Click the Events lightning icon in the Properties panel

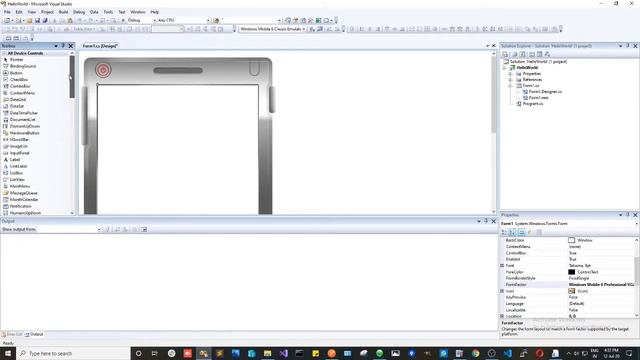coord(530,232)
